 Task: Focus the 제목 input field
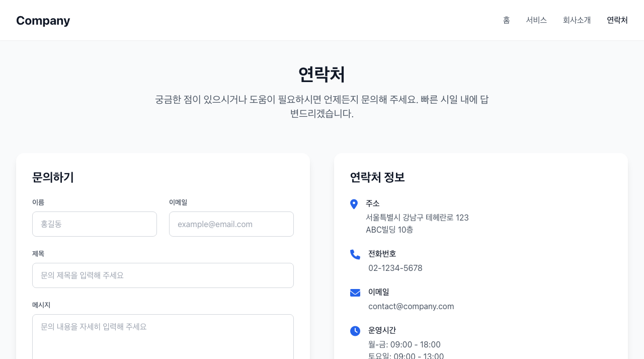tap(163, 275)
